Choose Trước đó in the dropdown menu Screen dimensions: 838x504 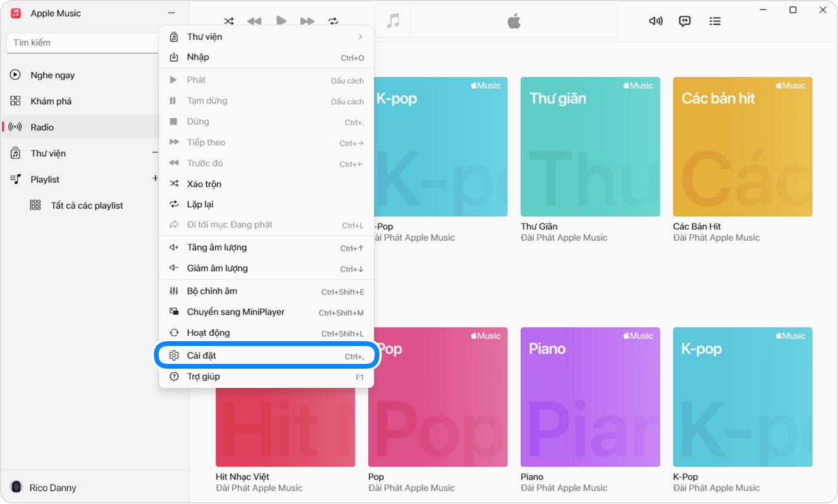pos(266,163)
